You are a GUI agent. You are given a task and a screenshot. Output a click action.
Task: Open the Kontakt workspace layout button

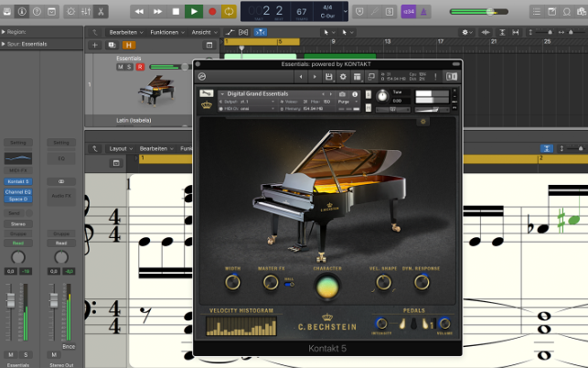pyautogui.click(x=357, y=77)
